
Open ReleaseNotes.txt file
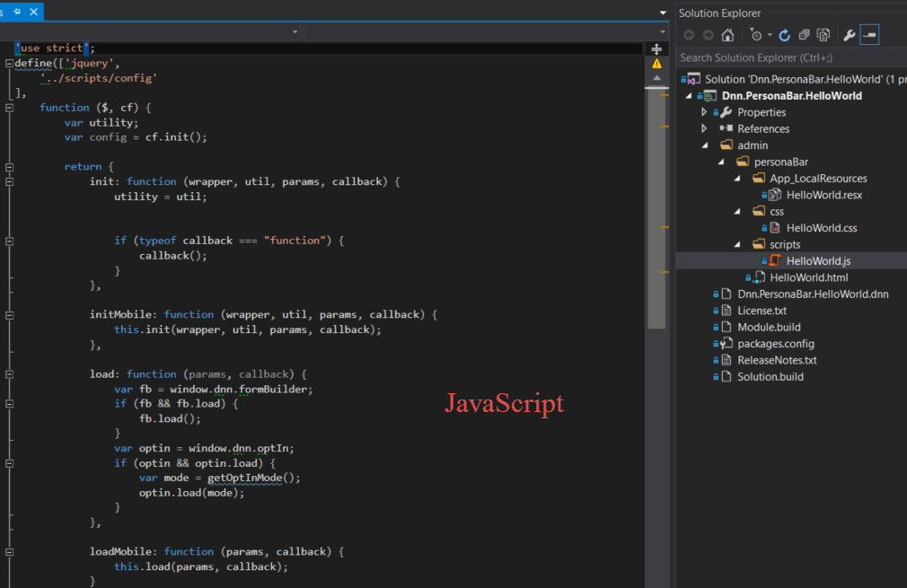point(777,360)
